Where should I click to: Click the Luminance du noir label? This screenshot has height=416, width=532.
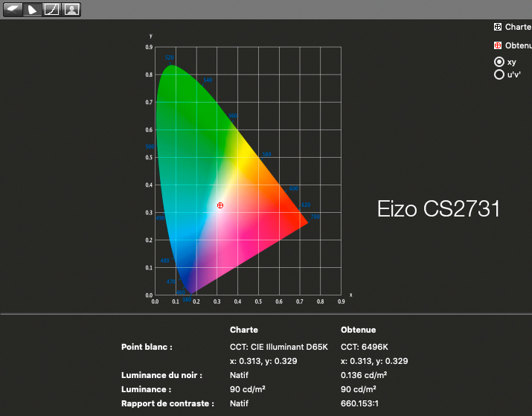coord(161,375)
